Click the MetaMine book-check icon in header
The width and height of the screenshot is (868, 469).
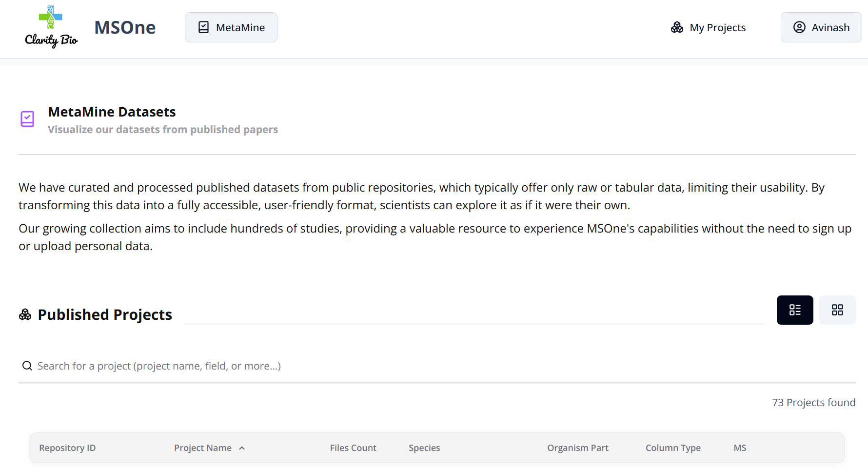[x=204, y=27]
